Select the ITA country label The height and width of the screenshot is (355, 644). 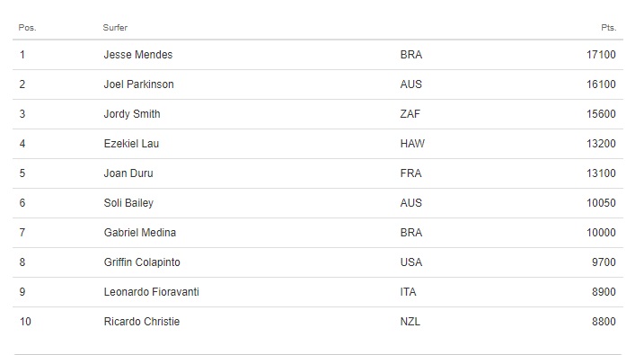409,292
